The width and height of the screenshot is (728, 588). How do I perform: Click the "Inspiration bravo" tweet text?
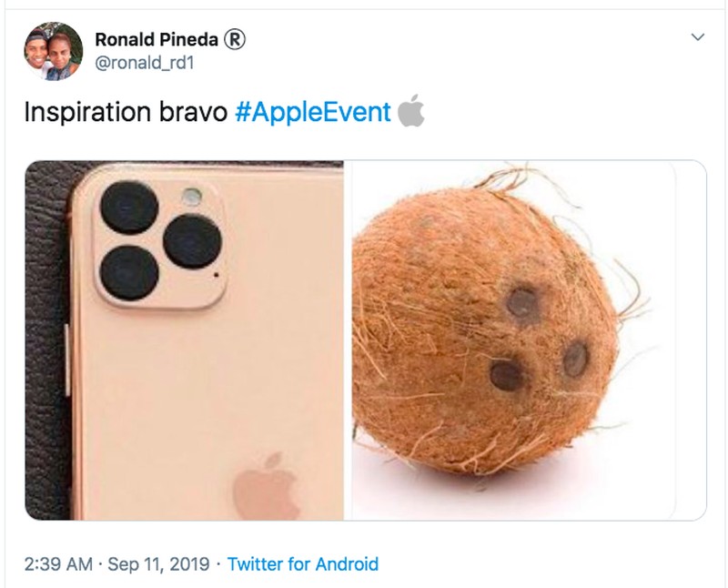(126, 112)
